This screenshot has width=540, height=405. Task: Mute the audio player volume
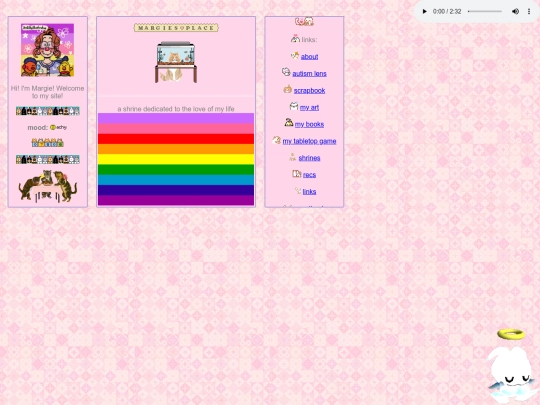click(515, 11)
